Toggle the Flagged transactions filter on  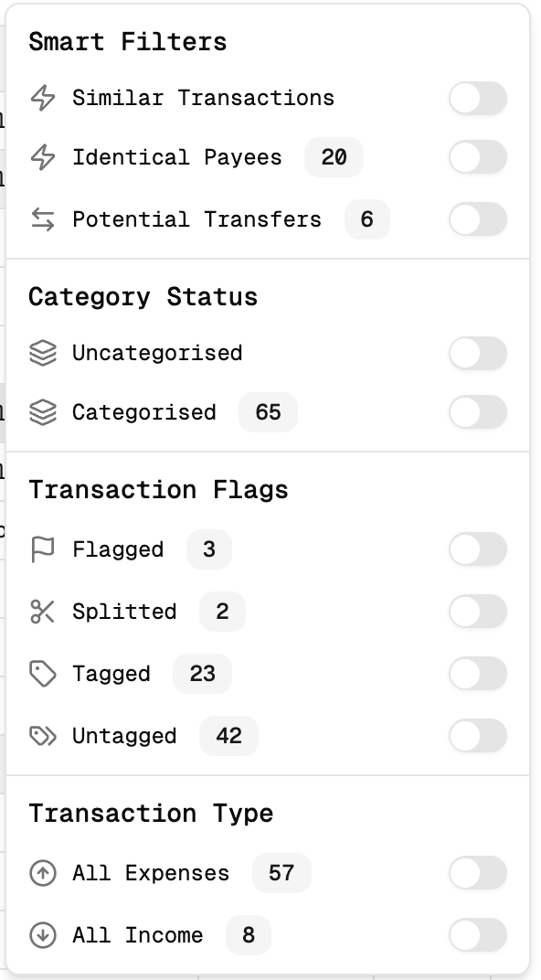(x=477, y=549)
